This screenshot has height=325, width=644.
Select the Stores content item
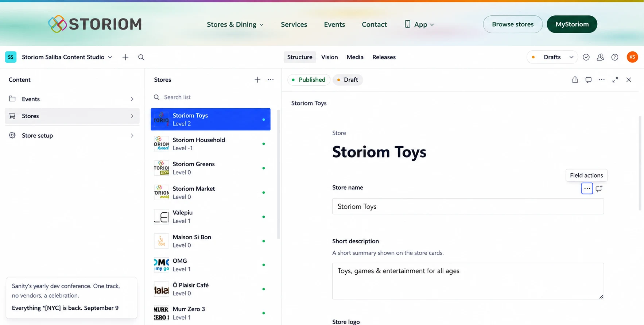pyautogui.click(x=72, y=116)
